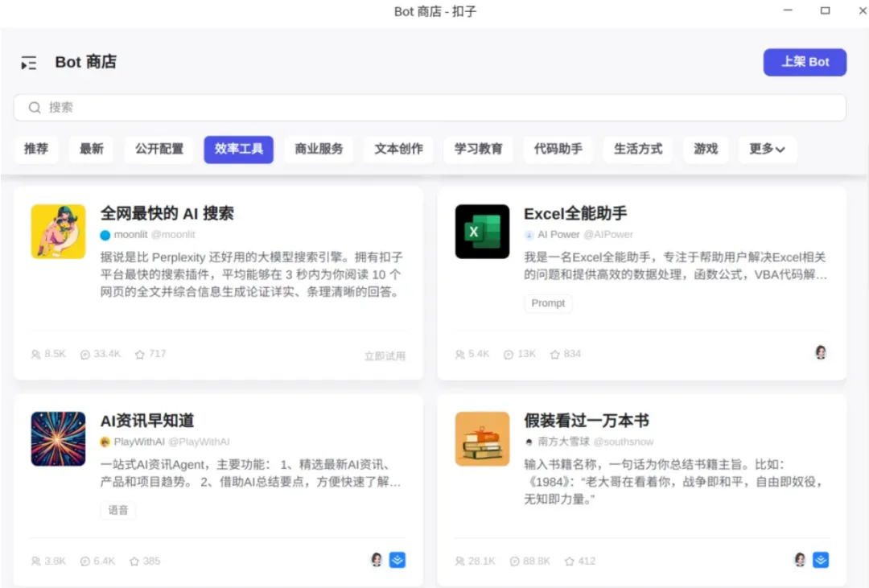Maximize the Bot 商店 window
The width and height of the screenshot is (869, 588).
point(826,10)
